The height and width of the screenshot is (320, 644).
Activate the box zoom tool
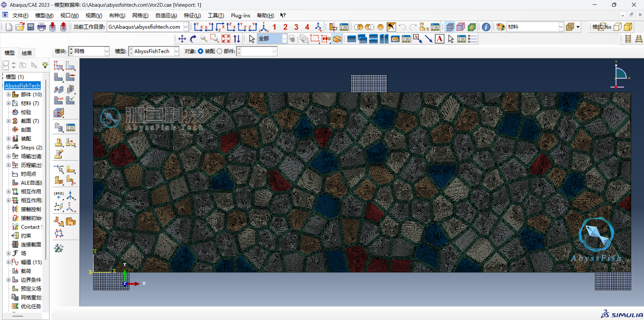click(214, 39)
